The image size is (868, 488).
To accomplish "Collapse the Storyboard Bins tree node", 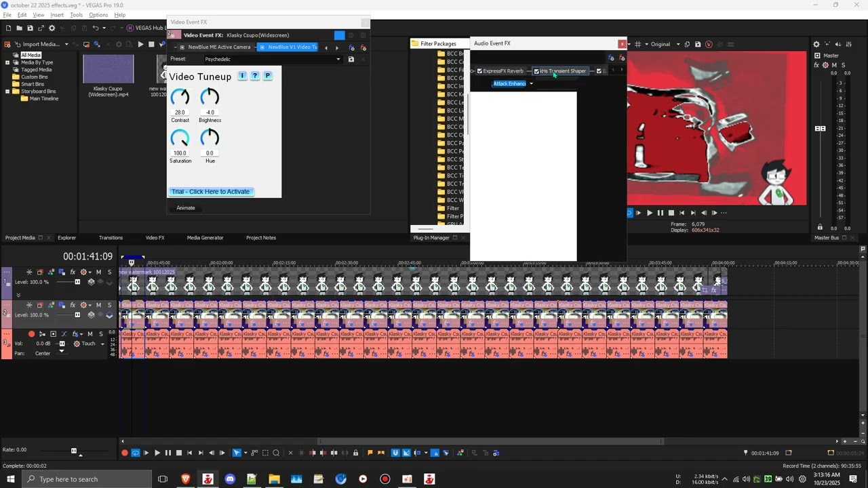I will click(x=7, y=91).
